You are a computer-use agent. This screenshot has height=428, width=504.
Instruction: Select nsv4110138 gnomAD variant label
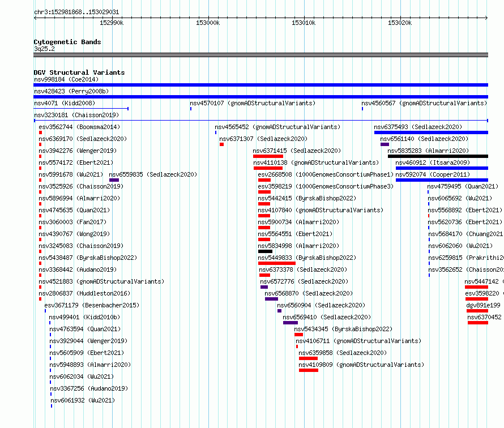coord(317,162)
